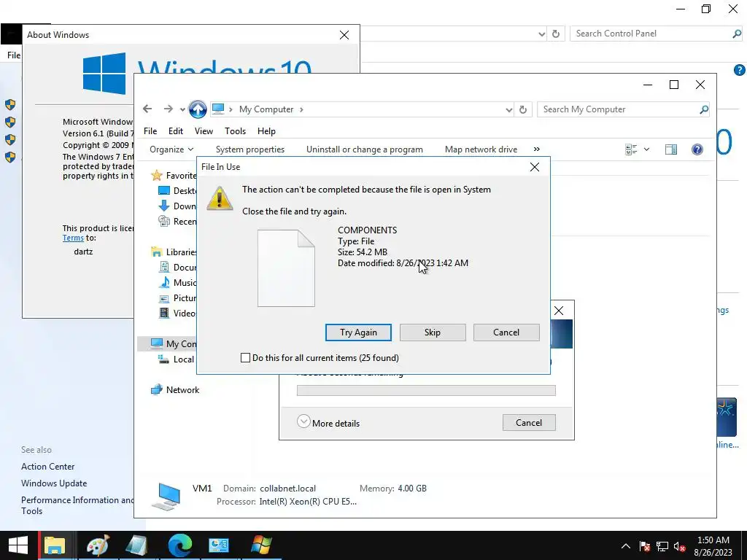This screenshot has height=560, width=747.
Task: Click the breadcrumb arrow after My Computer
Action: 301,109
